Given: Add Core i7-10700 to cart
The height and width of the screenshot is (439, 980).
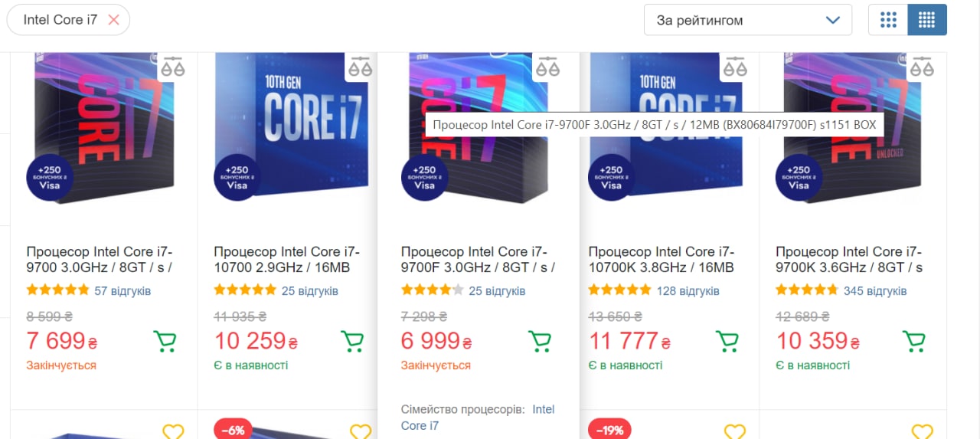Looking at the screenshot, I should click(x=352, y=341).
